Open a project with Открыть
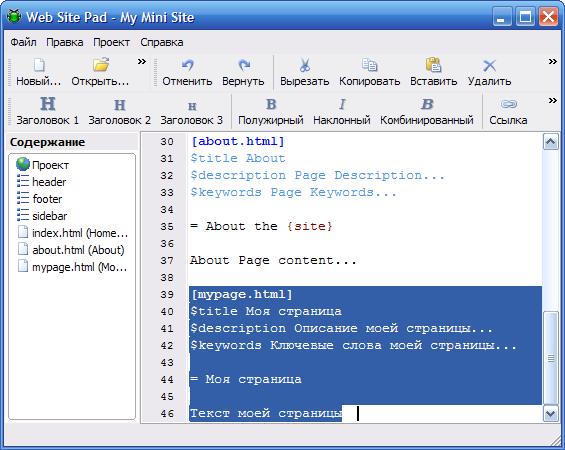 [x=100, y=72]
